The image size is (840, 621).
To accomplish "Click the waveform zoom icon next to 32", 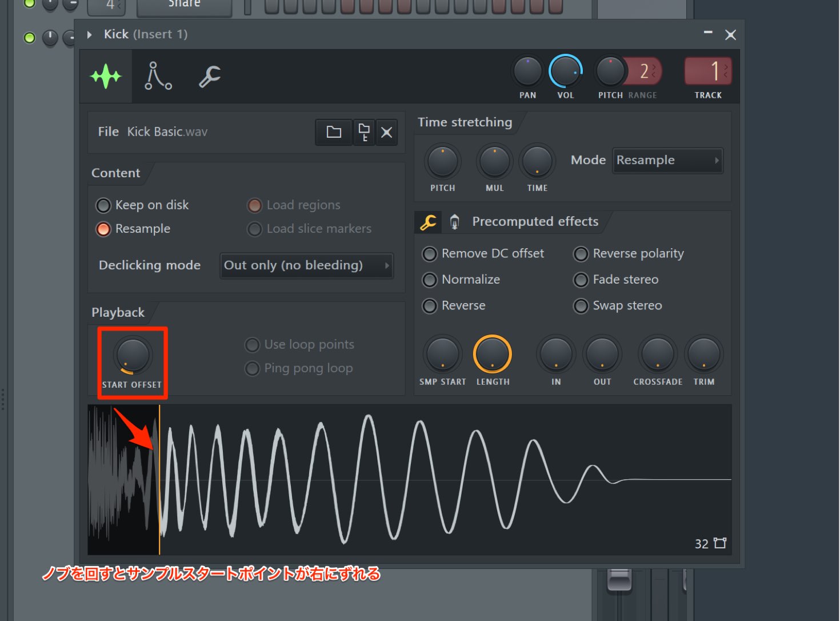I will pyautogui.click(x=720, y=543).
